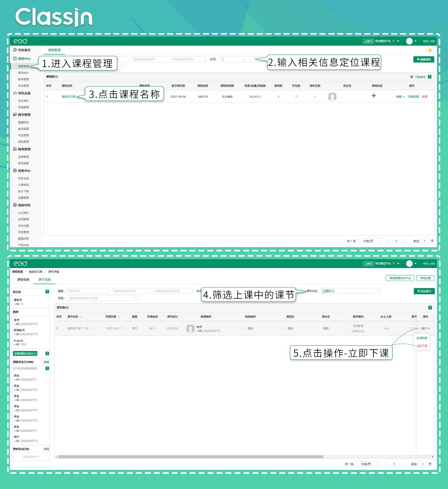Open 监课管理 in the sidebar

pos(23,157)
